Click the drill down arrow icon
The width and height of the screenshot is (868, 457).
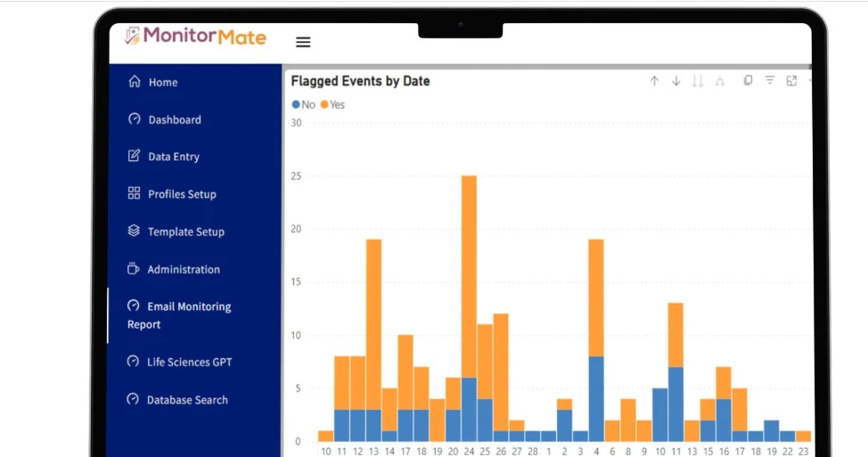coord(676,81)
